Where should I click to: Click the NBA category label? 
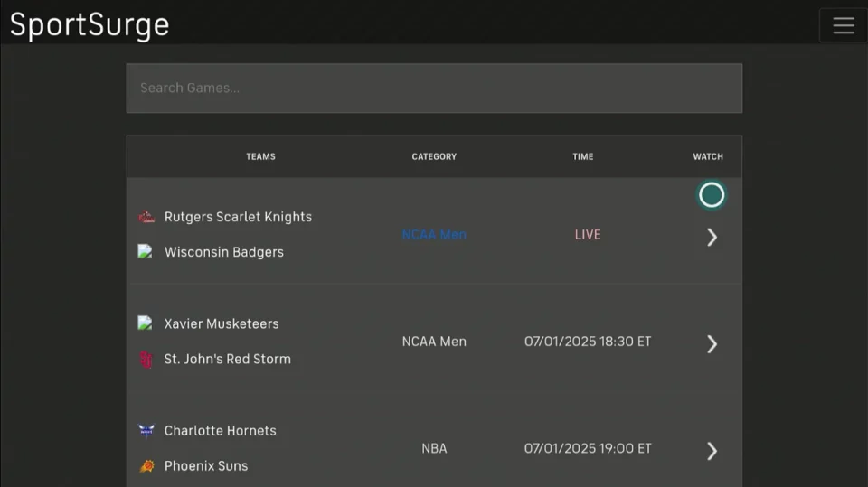[434, 448]
